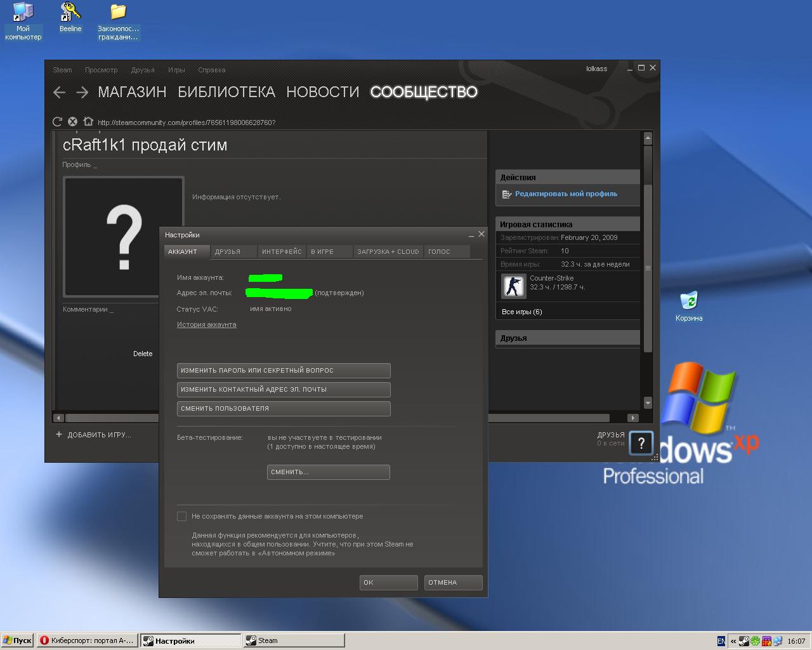Reload the Steam community page

tap(57, 122)
